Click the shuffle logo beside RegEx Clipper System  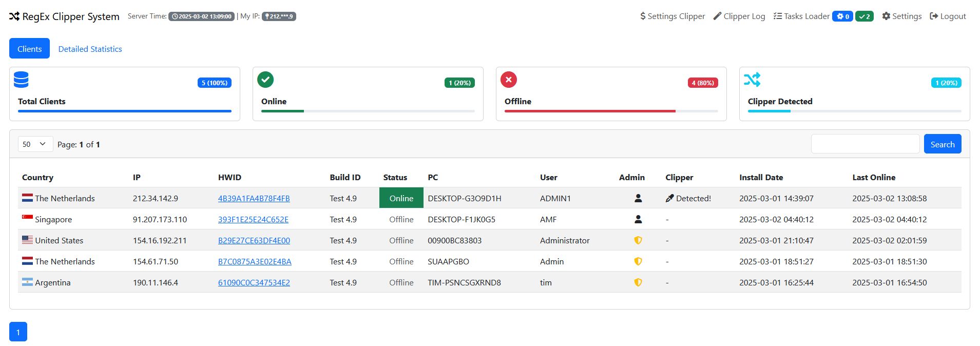[x=14, y=16]
